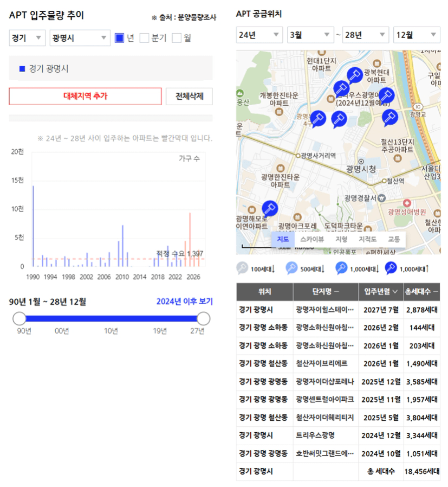
Task: Click the 철산13단지 주공아파트 building marker
Action: 398,158
